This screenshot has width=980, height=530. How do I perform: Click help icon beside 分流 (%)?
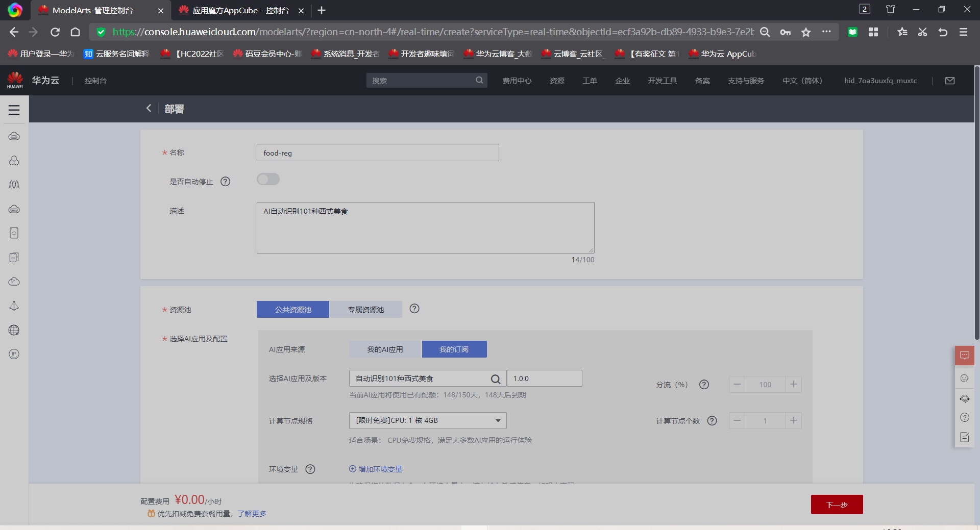704,385
